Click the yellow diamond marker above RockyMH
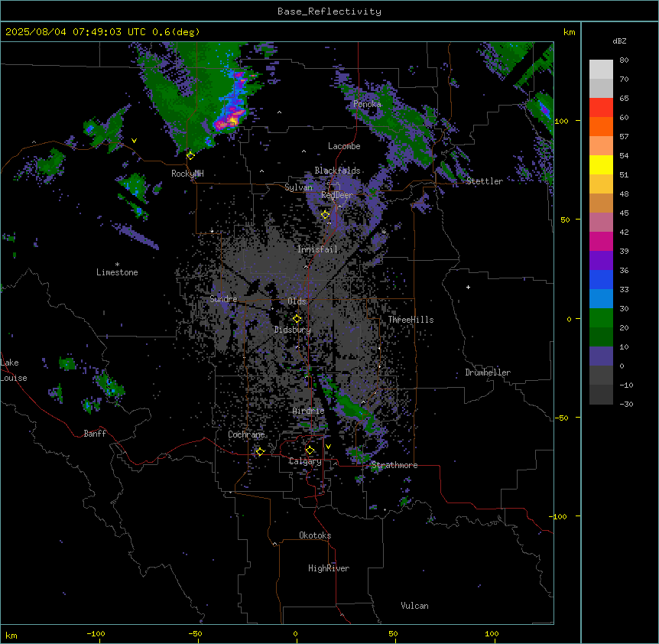The width and height of the screenshot is (659, 644). point(190,156)
